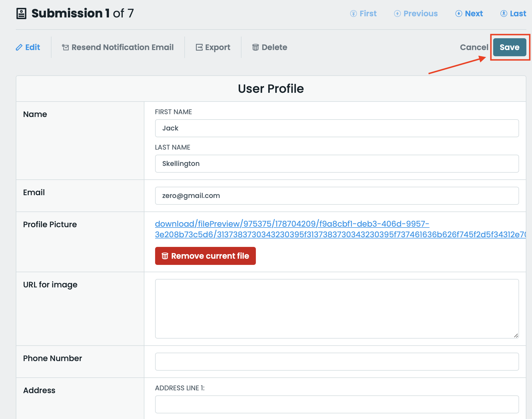532x419 pixels.
Task: Go to the Next submission
Action: point(474,13)
